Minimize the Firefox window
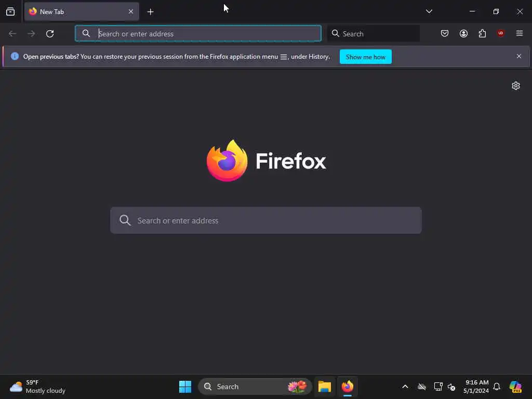This screenshot has height=399, width=532. tap(472, 11)
